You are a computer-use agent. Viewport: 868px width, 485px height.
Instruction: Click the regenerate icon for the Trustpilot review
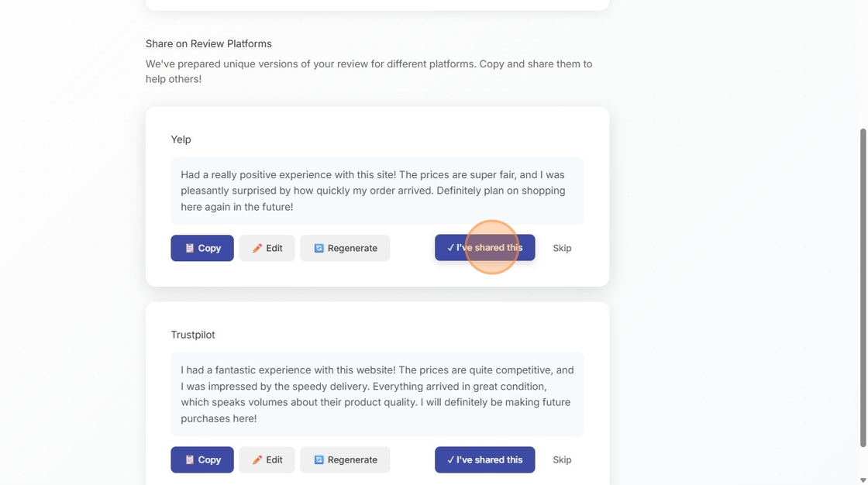click(319, 459)
